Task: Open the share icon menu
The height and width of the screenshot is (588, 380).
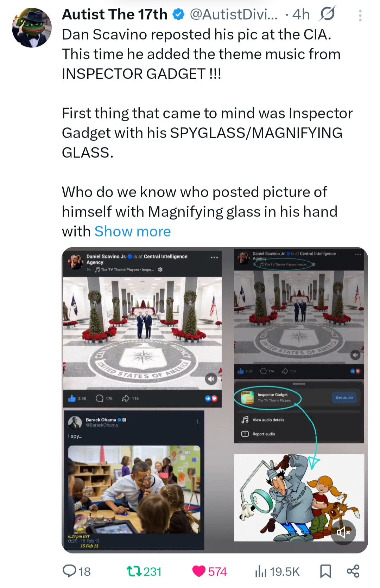Action: point(353,571)
